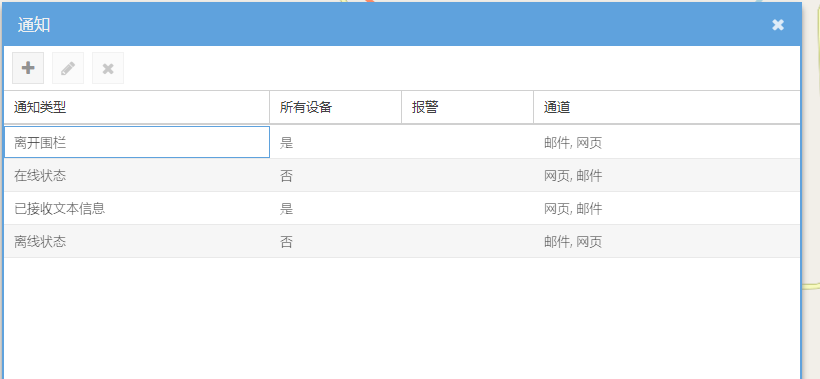Select the 在线状态 row
The image size is (820, 379).
pyautogui.click(x=402, y=175)
